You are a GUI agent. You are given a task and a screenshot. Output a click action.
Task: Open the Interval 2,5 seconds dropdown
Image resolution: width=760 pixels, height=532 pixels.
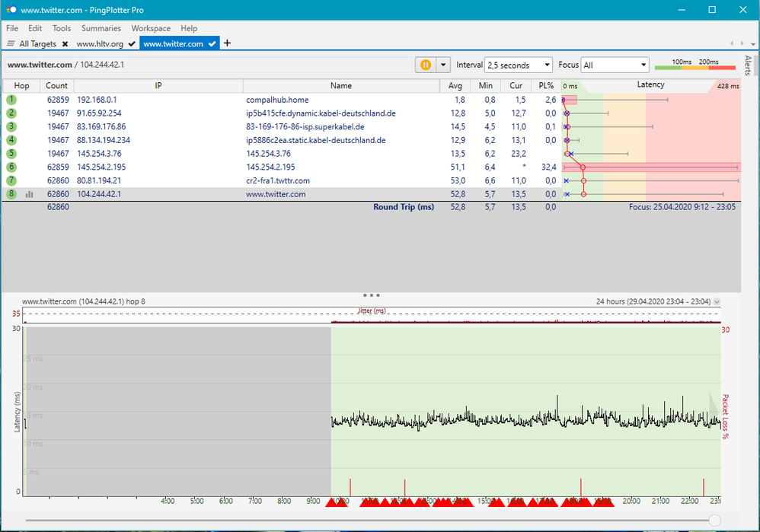point(519,65)
